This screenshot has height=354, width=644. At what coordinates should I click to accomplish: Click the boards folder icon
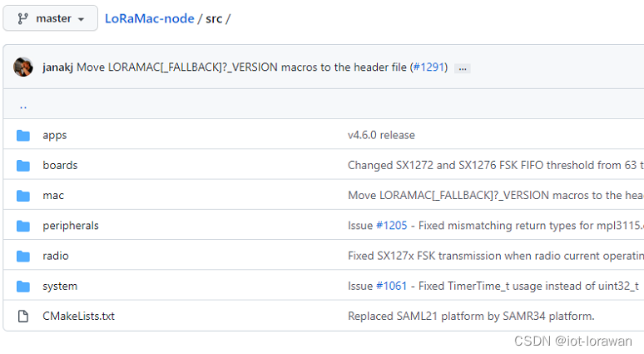(23, 165)
